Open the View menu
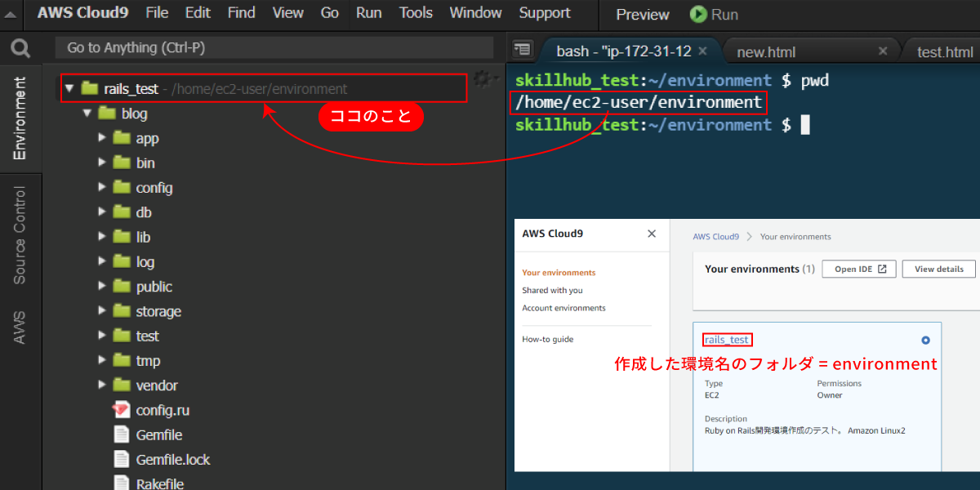Image resolution: width=980 pixels, height=490 pixels. [287, 13]
